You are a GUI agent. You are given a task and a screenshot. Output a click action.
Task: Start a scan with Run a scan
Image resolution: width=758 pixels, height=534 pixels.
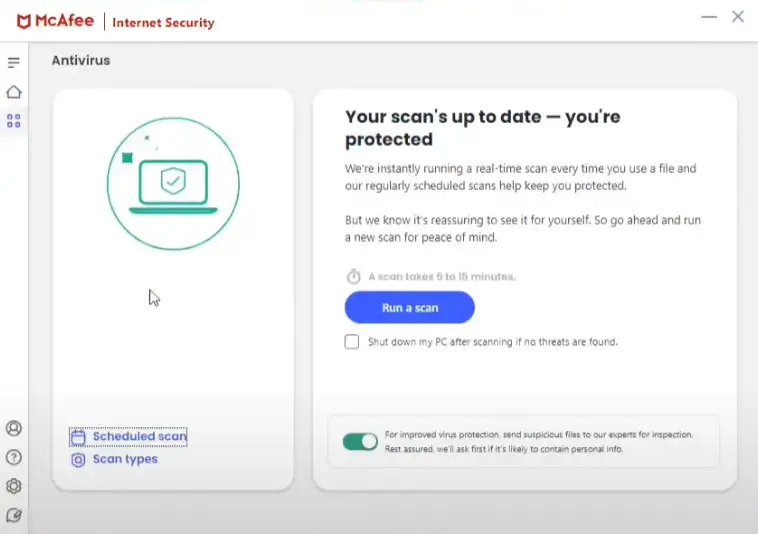click(x=409, y=308)
